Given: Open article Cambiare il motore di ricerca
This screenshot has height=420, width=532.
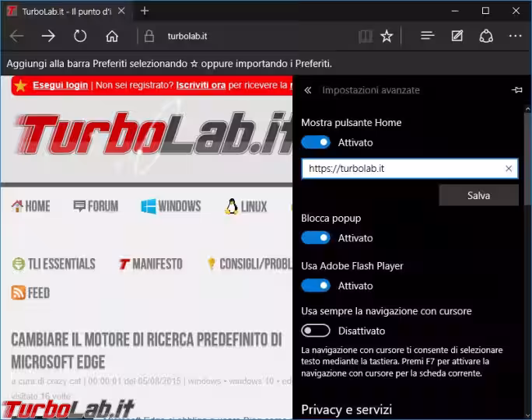Looking at the screenshot, I should pos(146,351).
